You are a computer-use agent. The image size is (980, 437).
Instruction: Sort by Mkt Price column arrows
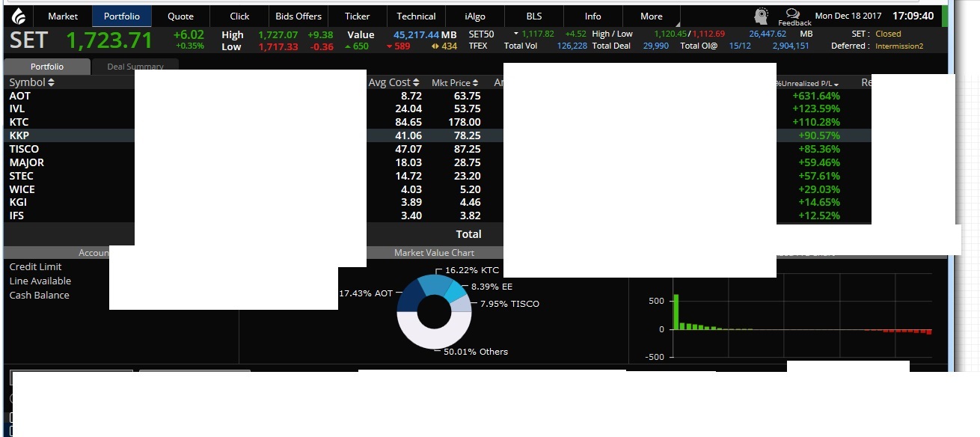[x=476, y=82]
